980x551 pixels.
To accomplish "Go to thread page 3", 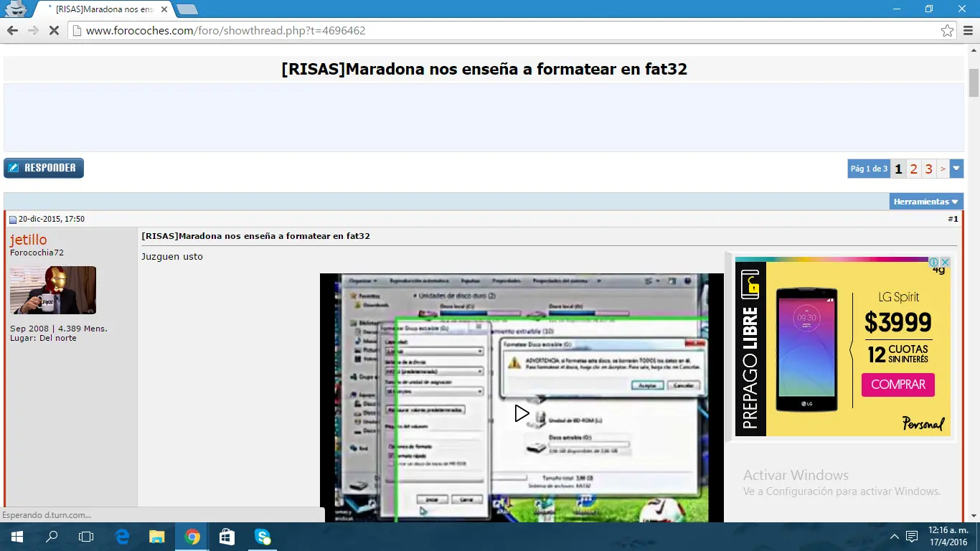I will click(x=929, y=169).
